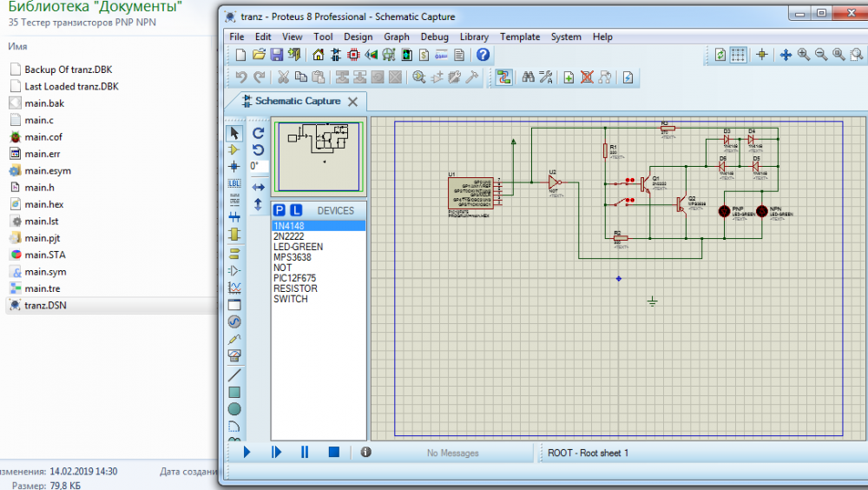Click the P pick devices button
868x490 pixels.
click(x=279, y=210)
